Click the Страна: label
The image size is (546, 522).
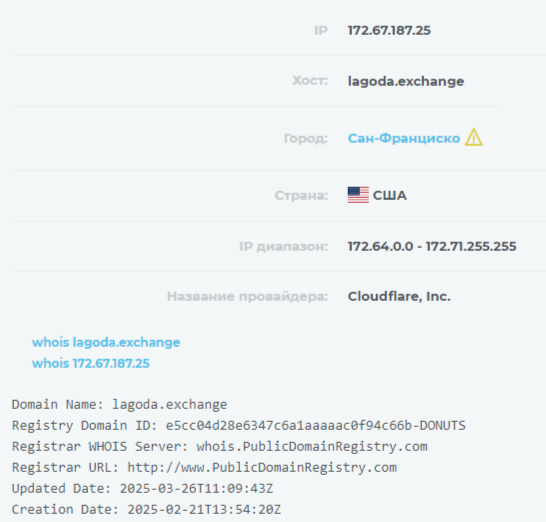301,195
